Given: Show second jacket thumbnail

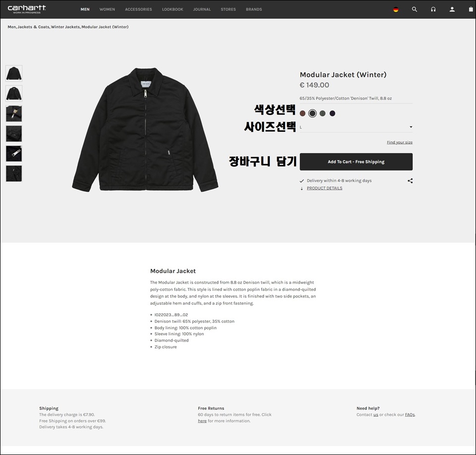Looking at the screenshot, I should tap(14, 94).
